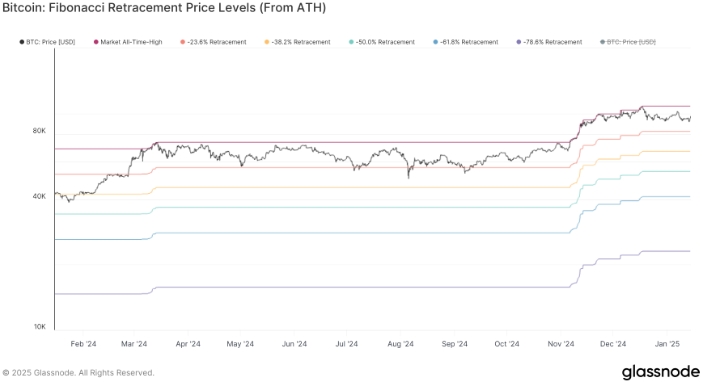Screen dimensions: 702x382
Task: Toggle the -23.6% Retracement legend entry
Action: pyautogui.click(x=214, y=42)
